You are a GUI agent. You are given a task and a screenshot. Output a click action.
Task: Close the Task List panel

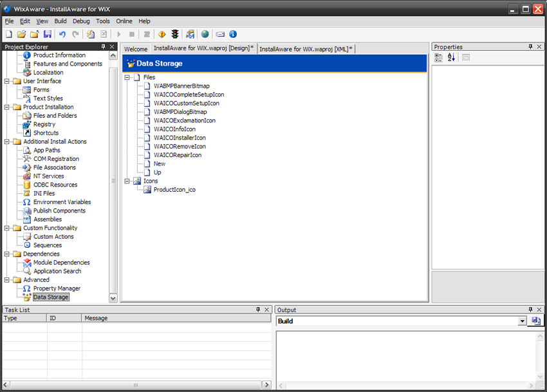click(x=267, y=310)
